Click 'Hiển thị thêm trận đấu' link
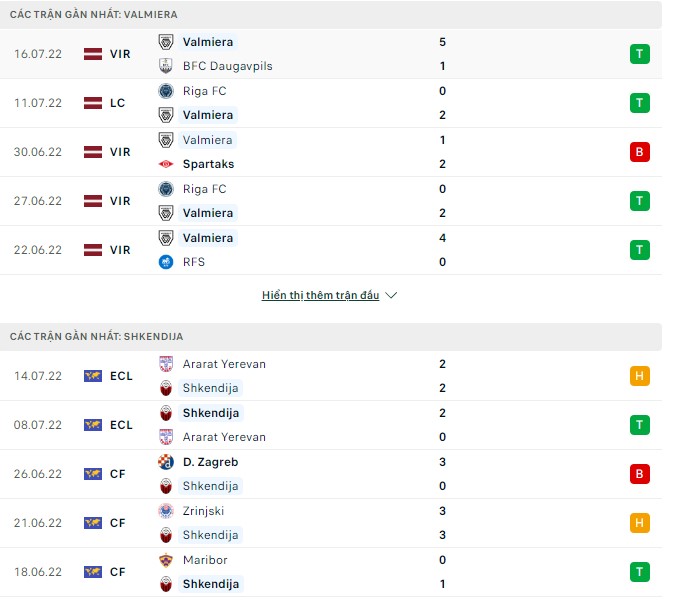673x600 pixels. coord(320,296)
